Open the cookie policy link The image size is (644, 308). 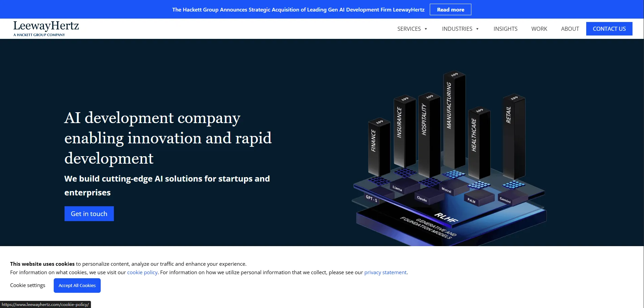pyautogui.click(x=142, y=272)
